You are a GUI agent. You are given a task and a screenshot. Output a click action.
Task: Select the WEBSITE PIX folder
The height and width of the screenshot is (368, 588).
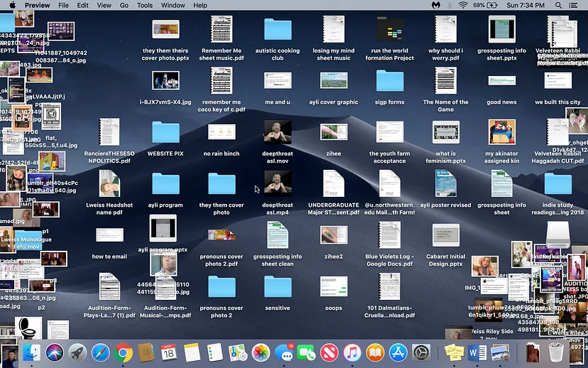tap(165, 132)
